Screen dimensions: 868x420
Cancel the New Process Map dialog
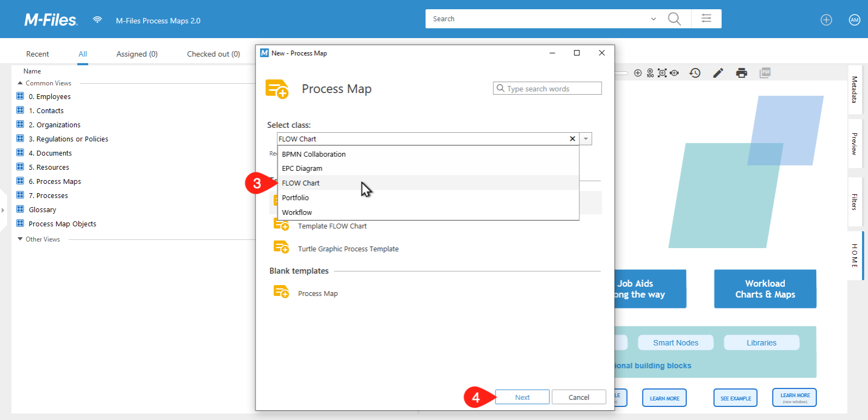click(579, 397)
